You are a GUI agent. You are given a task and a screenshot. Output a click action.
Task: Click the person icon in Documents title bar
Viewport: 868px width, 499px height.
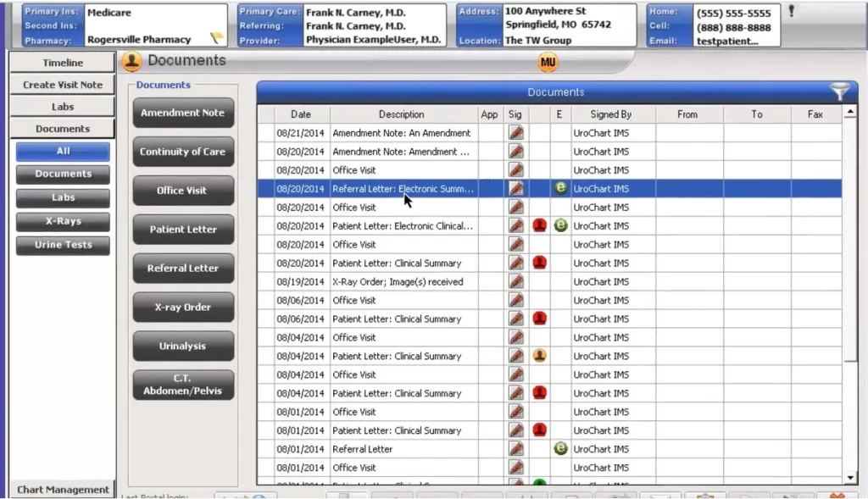pyautogui.click(x=131, y=61)
